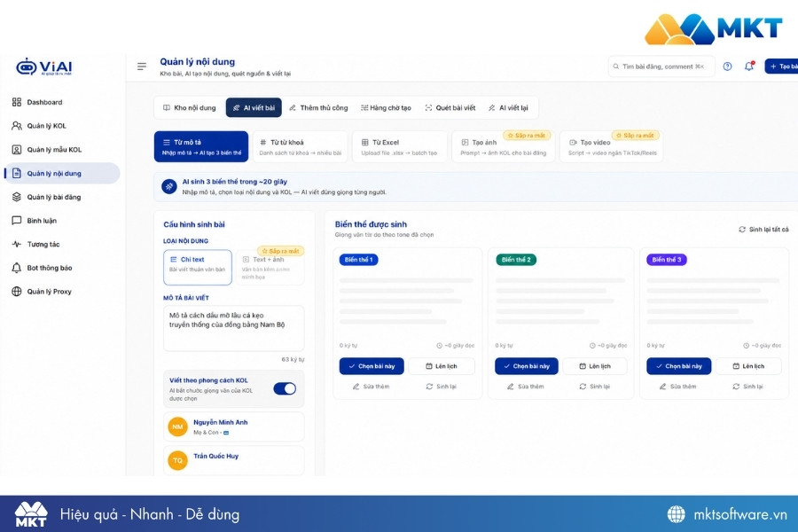Click the Quản lý mẫu KOL icon
Image resolution: width=798 pixels, height=532 pixels.
pyautogui.click(x=17, y=150)
